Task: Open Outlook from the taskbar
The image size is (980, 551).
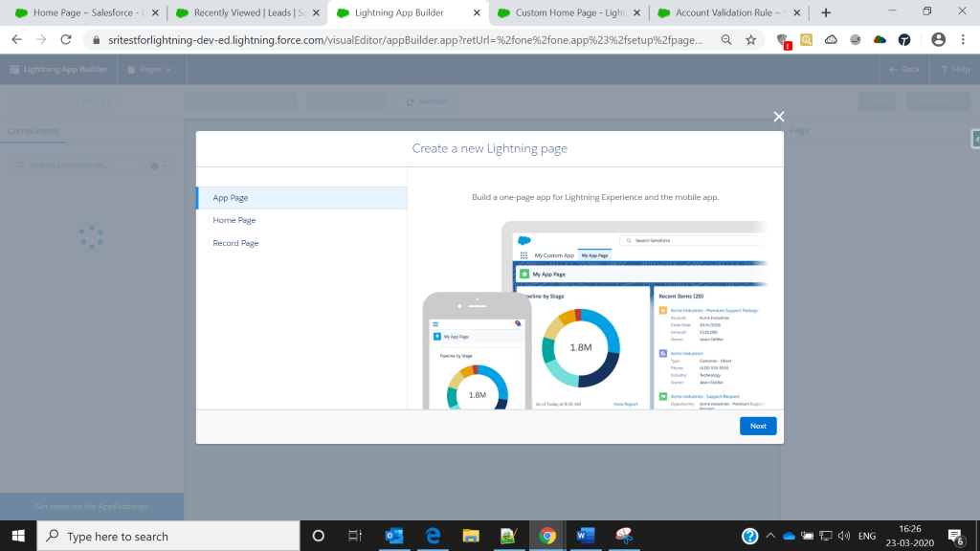Action: (393, 536)
